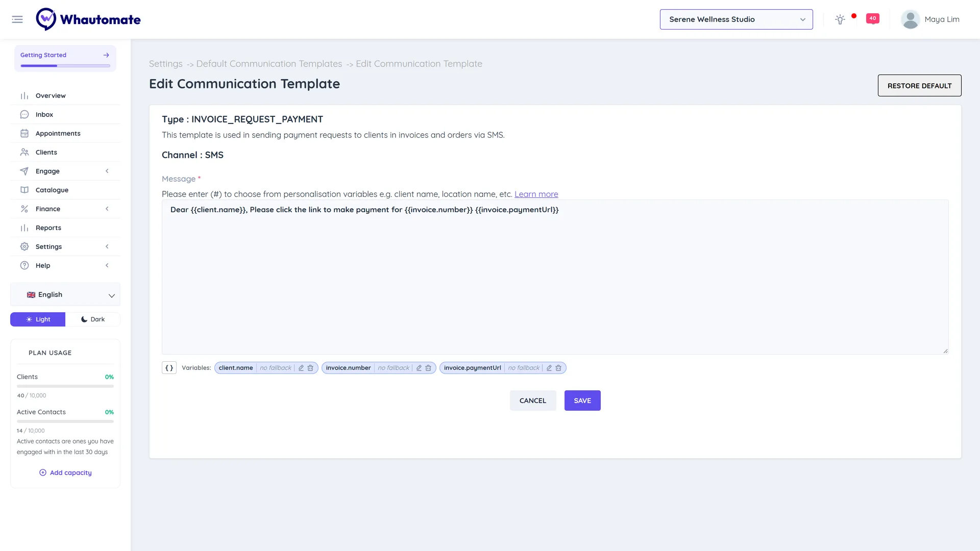Delete the invoice.number variable
Screen dimensions: 980x551
(428, 368)
